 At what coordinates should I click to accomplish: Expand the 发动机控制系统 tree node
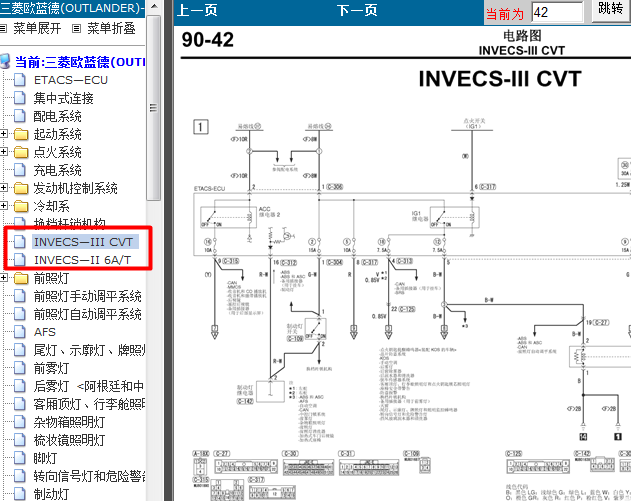(4, 188)
